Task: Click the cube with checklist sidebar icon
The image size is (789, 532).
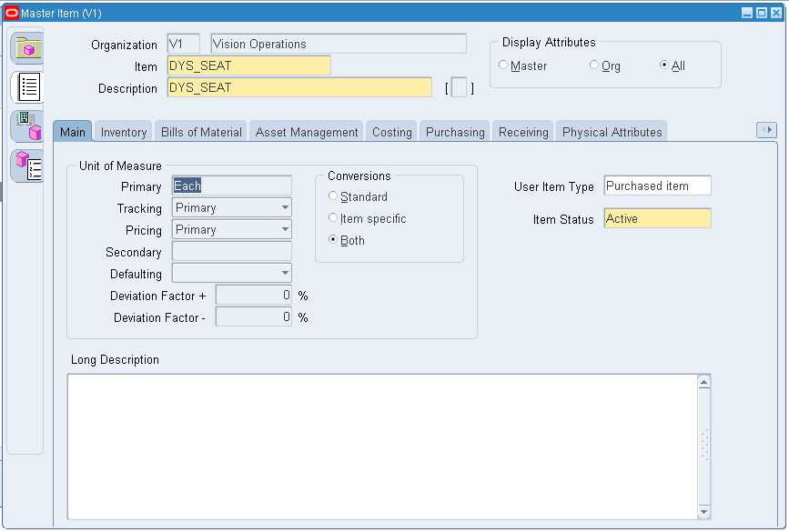Action: tap(27, 166)
